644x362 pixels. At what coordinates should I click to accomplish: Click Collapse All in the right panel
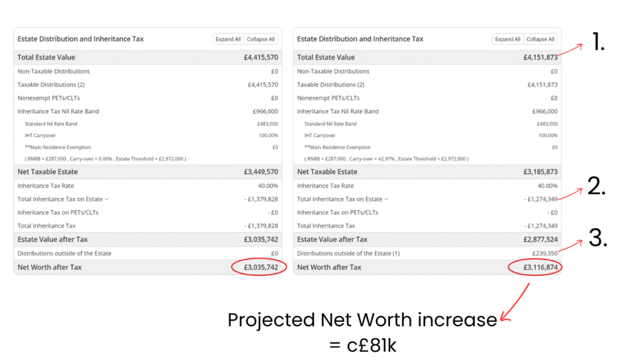click(x=540, y=38)
